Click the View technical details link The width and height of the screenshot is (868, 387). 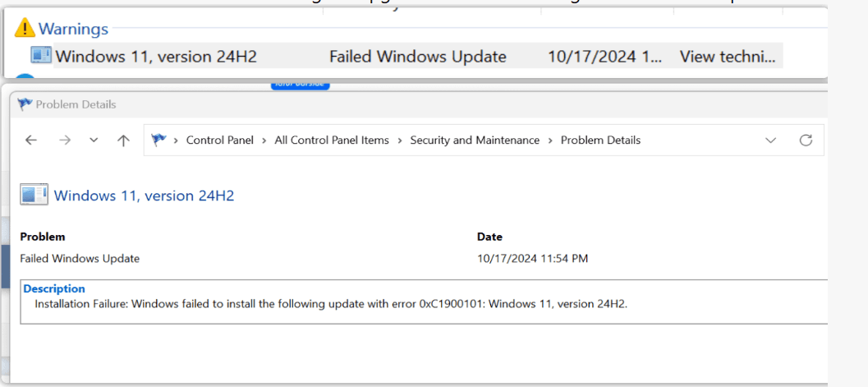coord(728,57)
